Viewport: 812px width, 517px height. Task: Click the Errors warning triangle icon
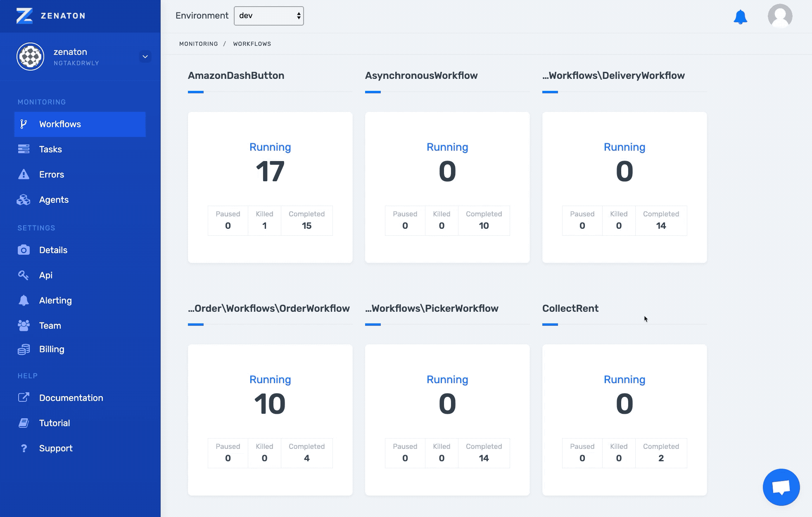click(24, 174)
